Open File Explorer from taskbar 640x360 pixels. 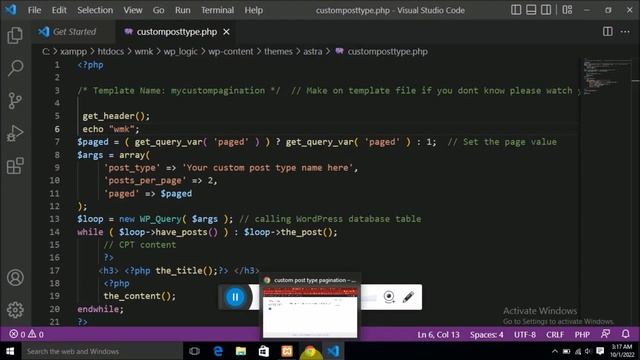click(241, 351)
